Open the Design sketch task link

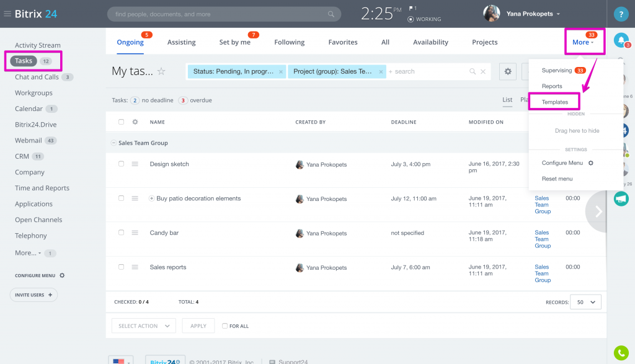(x=169, y=164)
